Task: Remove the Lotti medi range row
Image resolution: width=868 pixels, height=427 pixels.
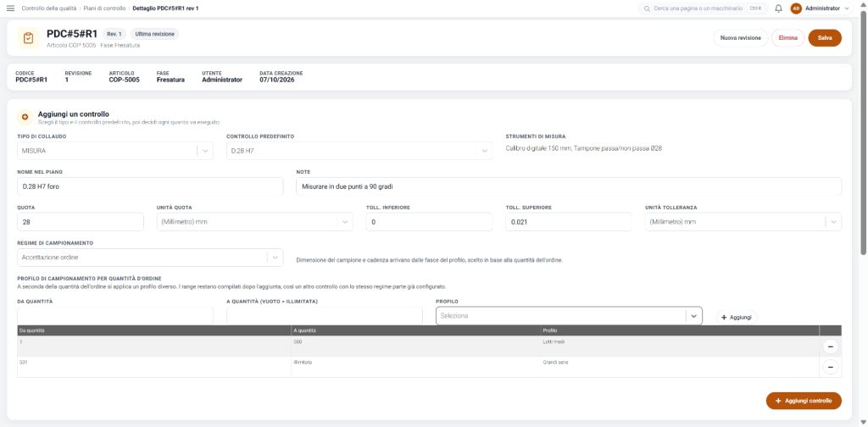Action: (831, 347)
